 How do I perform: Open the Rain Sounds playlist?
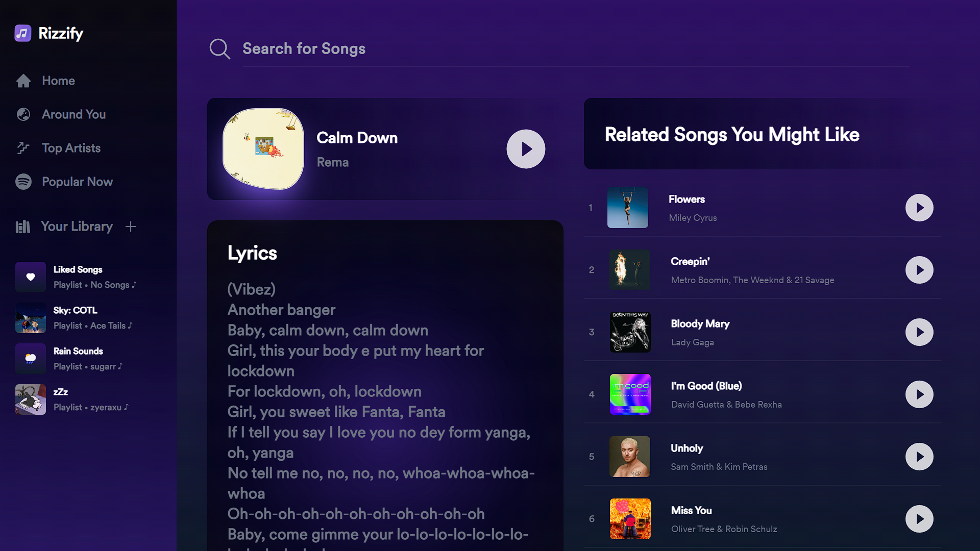[77, 358]
